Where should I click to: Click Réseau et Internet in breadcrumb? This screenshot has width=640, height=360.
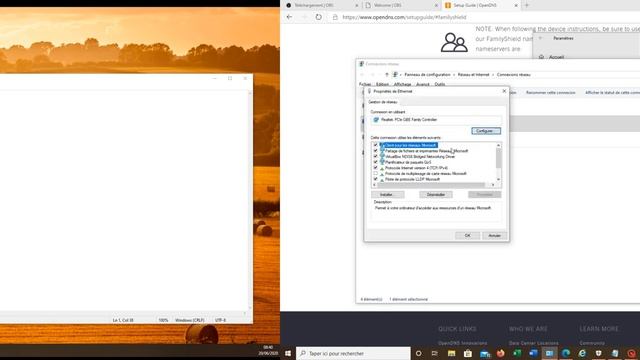pyautogui.click(x=473, y=75)
